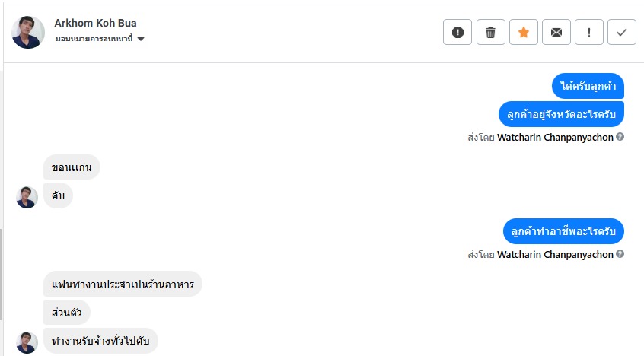Open the assign conversation dropdown arrow
Viewport: 644px width, 356px height.
[142, 39]
